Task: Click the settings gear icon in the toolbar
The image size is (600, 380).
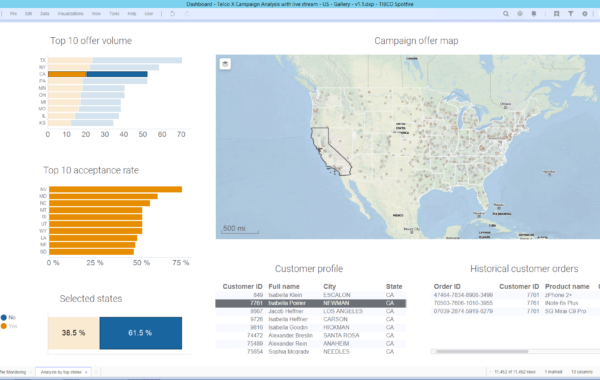Action: (585, 14)
